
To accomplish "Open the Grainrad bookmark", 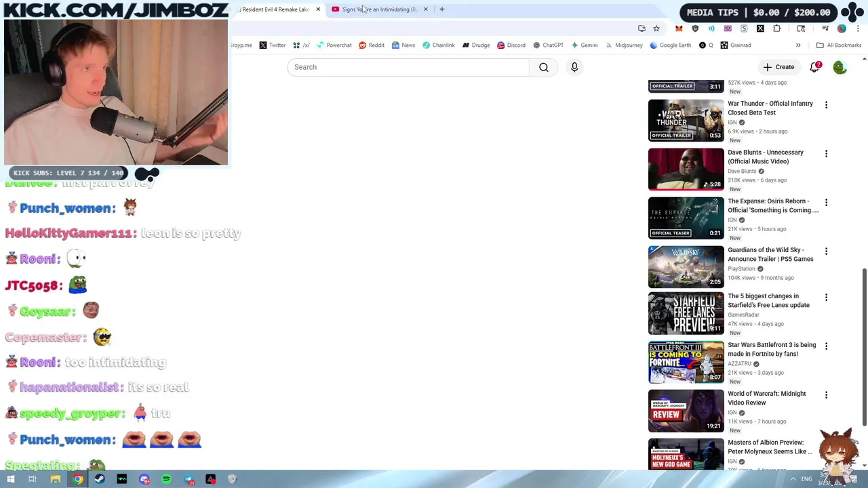I will (x=736, y=45).
